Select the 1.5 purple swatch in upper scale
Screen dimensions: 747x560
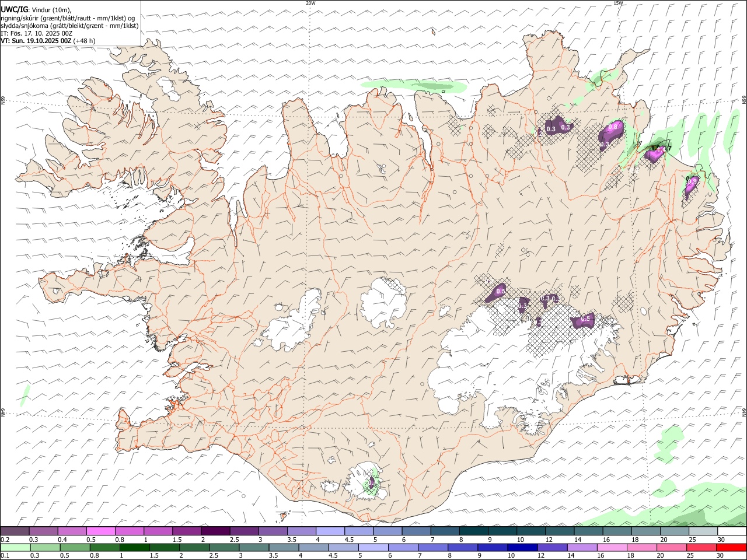tap(187, 531)
